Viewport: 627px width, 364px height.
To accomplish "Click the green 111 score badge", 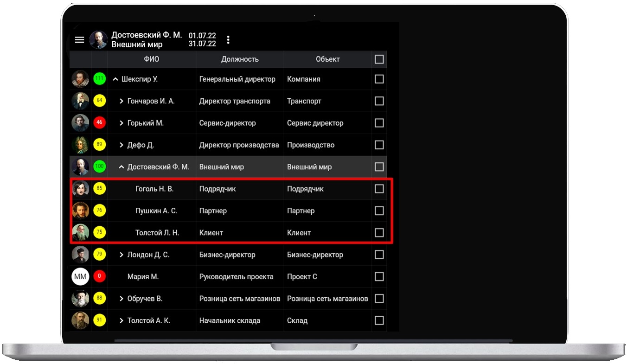I will click(x=99, y=79).
